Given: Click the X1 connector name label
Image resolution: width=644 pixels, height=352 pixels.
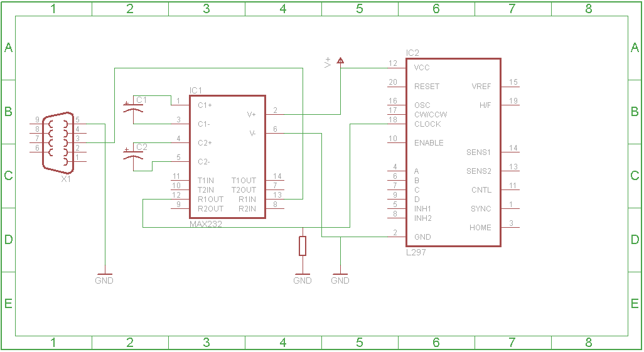Looking at the screenshot, I should (x=66, y=179).
